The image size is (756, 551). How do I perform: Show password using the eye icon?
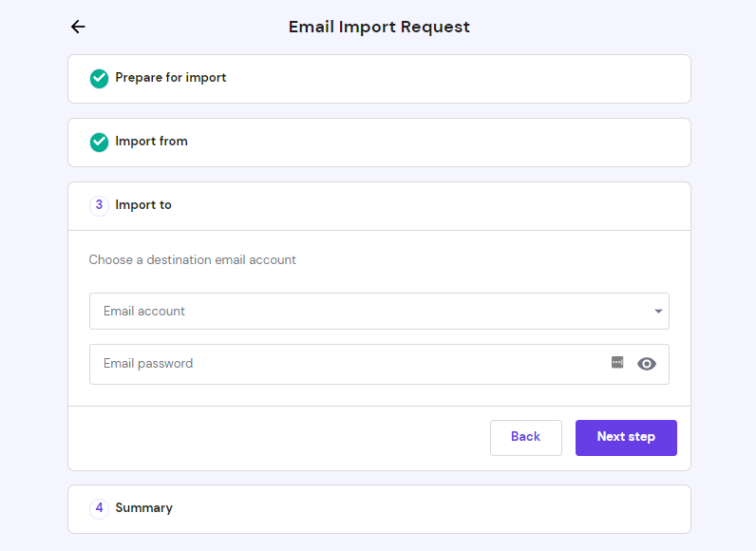(647, 364)
